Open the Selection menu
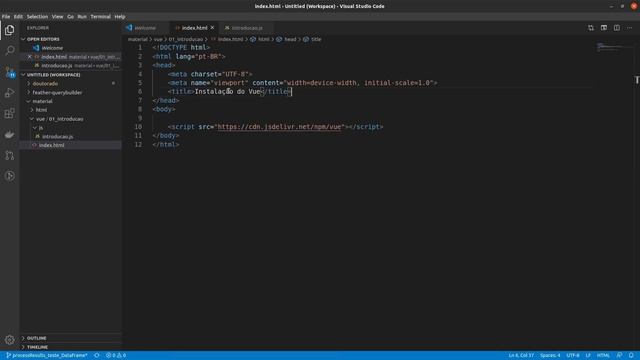The width and height of the screenshot is (640, 360). (x=37, y=17)
